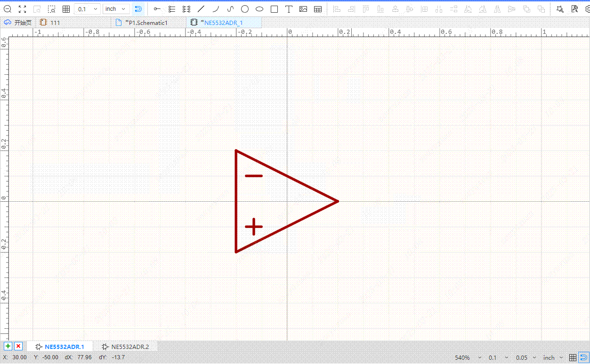Viewport: 590px width, 364px height.
Task: Select the straight line drawing tool
Action: tap(201, 9)
